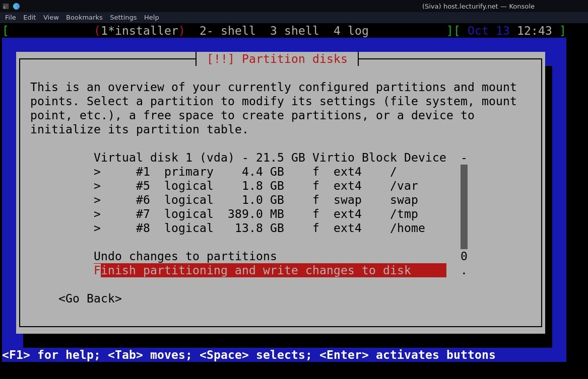
Task: Click the blue circle icon in title bar
Action: pos(16,6)
